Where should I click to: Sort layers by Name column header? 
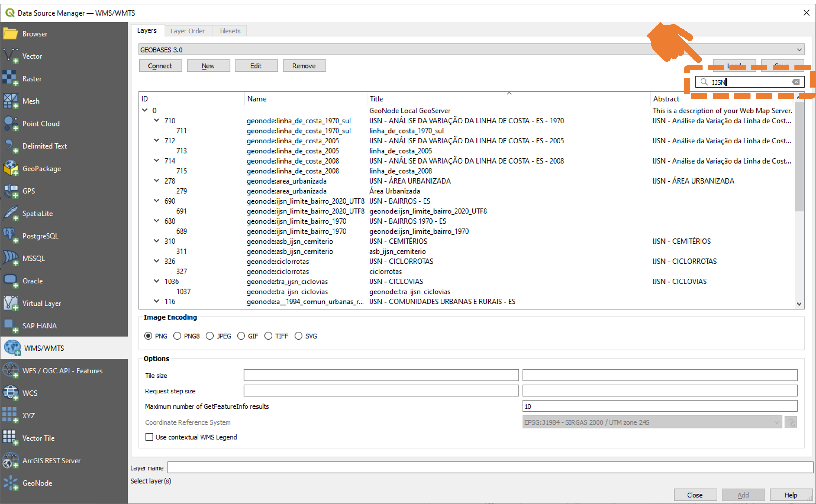(305, 99)
